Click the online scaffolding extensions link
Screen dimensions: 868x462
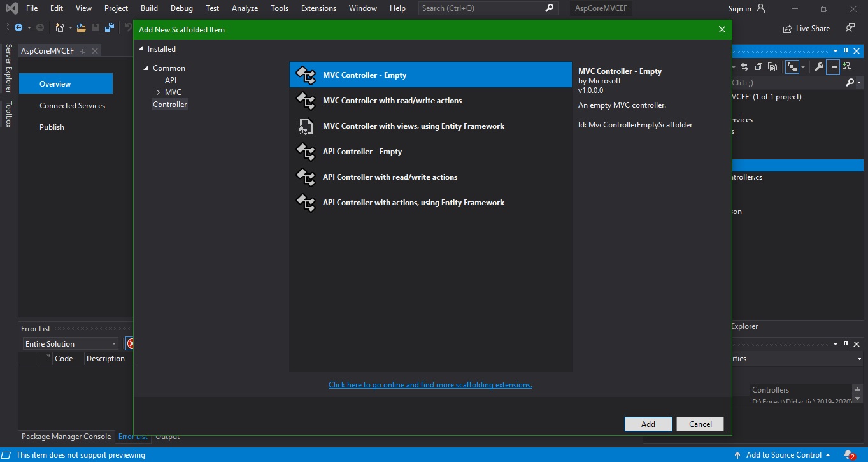430,385
